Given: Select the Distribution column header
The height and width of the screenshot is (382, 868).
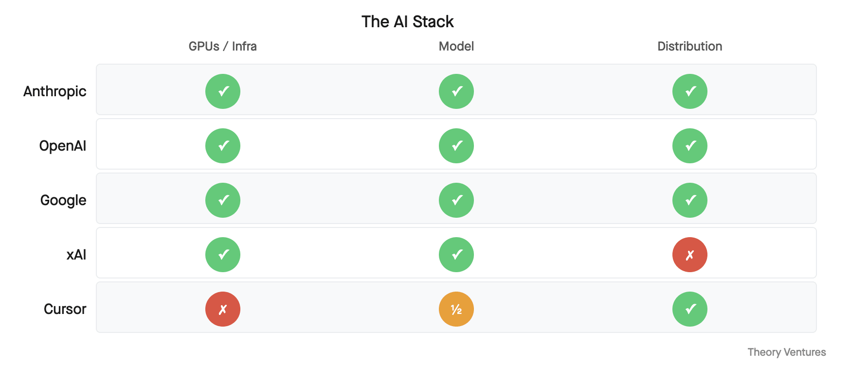Looking at the screenshot, I should pos(690,46).
